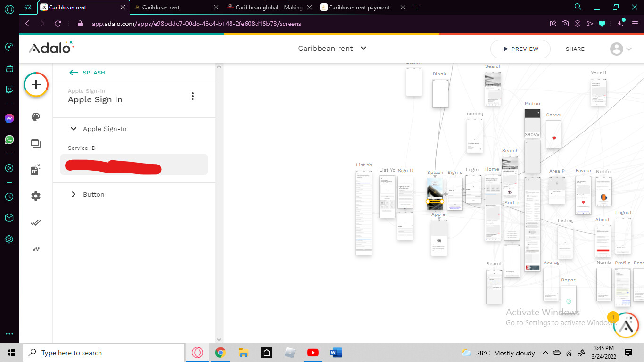Click the Add component plus button
The image size is (644, 362).
pos(36,85)
